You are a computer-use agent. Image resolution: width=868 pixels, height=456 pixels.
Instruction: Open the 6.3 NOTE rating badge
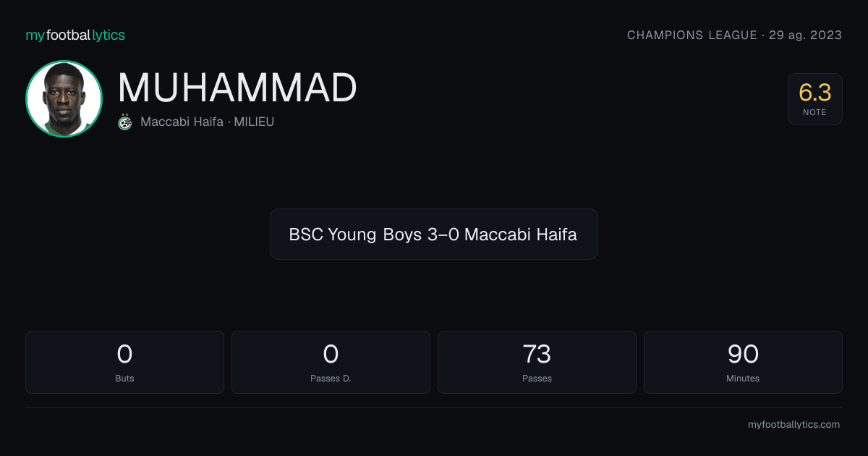coord(815,99)
